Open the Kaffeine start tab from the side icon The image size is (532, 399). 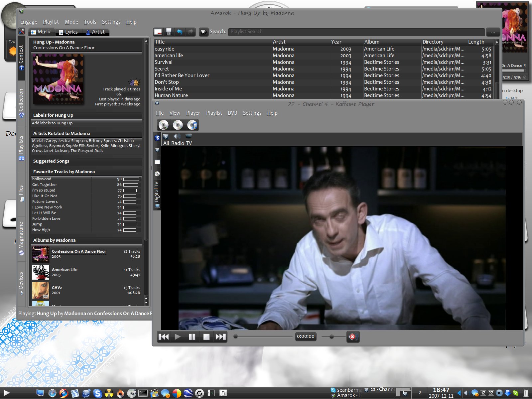click(157, 138)
